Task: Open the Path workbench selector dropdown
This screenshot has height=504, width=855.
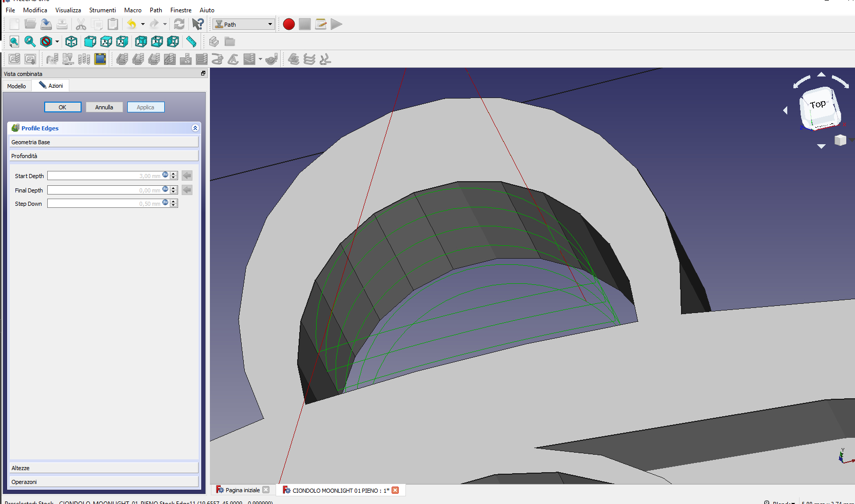Action: [243, 24]
